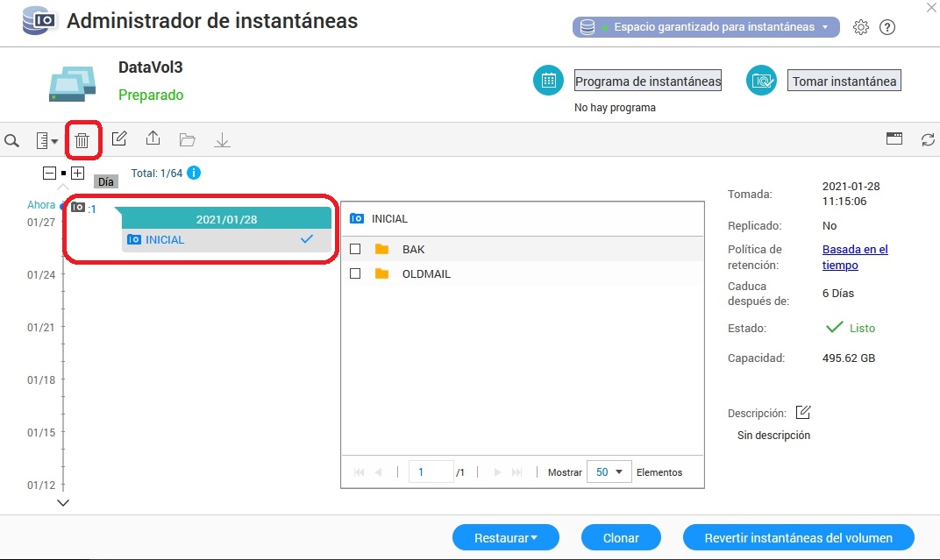Screen dimensions: 940x560
Task: Click the export snapshot upload icon
Action: tap(153, 138)
